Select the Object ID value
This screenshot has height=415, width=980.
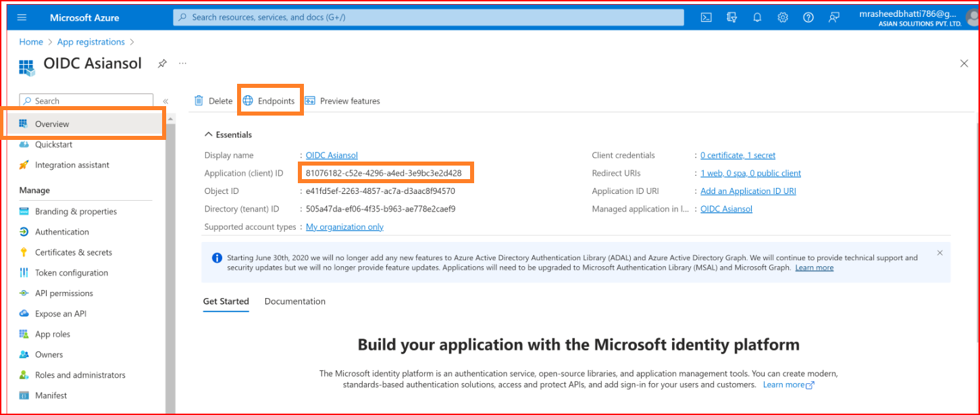coord(380,191)
